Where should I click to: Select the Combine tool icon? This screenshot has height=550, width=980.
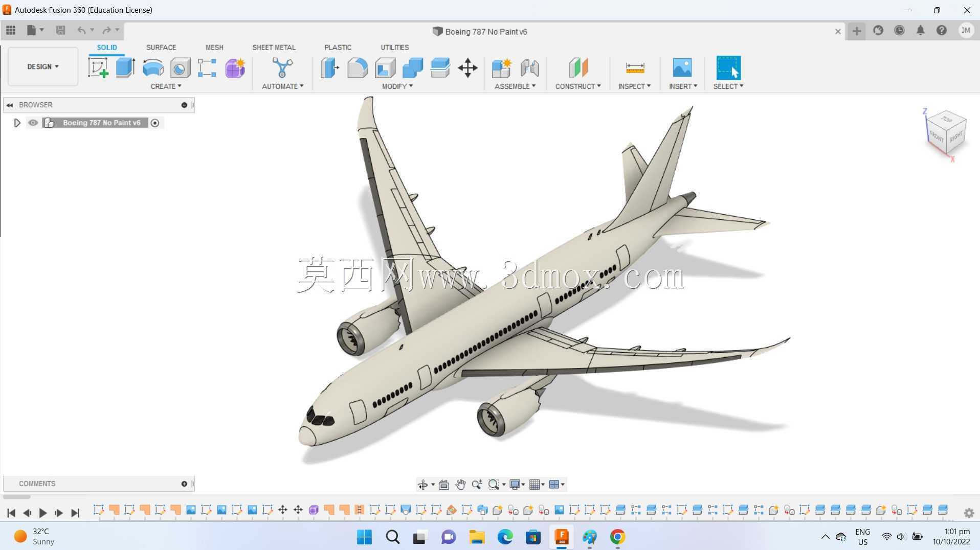(413, 67)
